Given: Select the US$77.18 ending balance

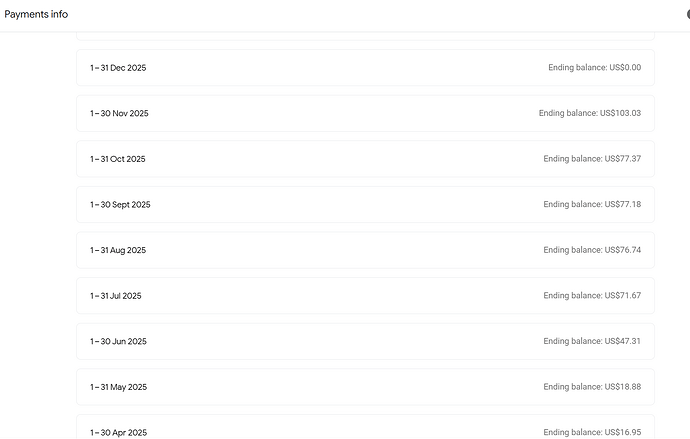Looking at the screenshot, I should [592, 204].
